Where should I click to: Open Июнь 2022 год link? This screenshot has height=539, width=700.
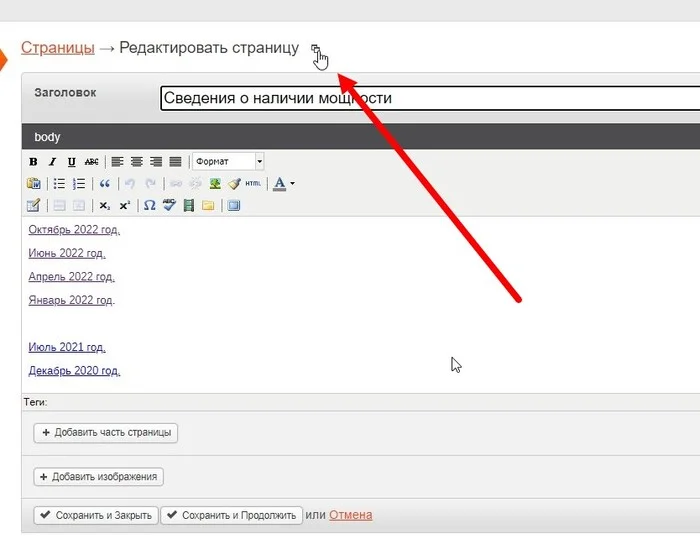67,253
